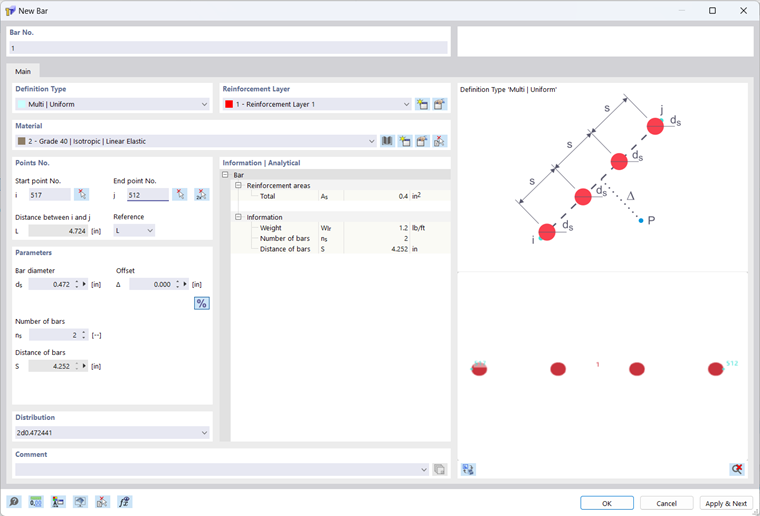
Task: Edit selected reinforcement layer icon
Action: 440,104
